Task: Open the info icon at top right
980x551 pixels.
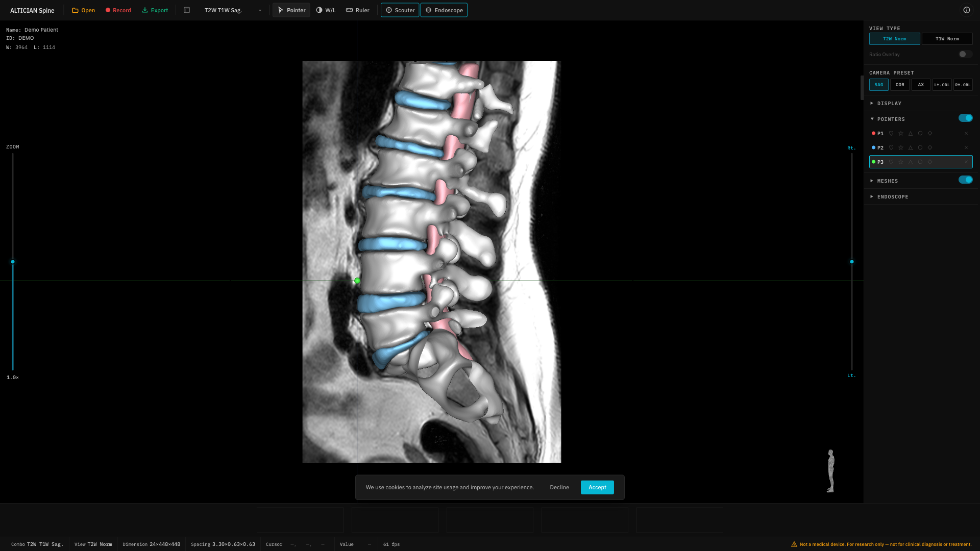Action: [967, 10]
